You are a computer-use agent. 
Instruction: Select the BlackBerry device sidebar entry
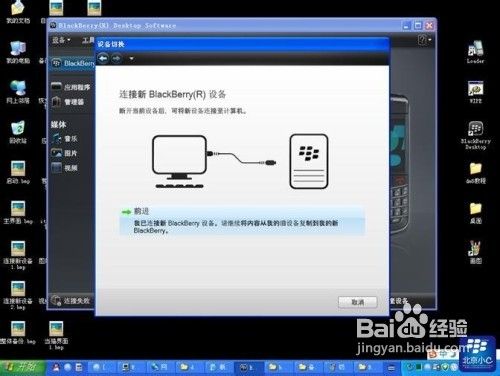(x=73, y=63)
